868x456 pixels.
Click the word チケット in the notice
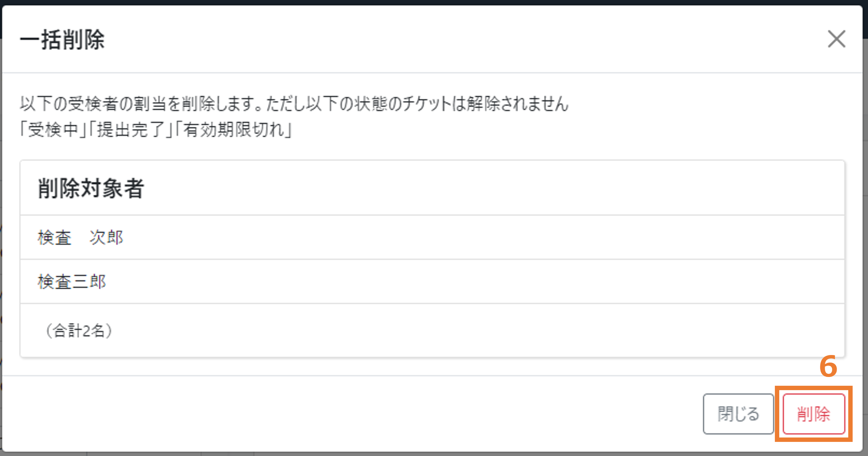[426, 103]
